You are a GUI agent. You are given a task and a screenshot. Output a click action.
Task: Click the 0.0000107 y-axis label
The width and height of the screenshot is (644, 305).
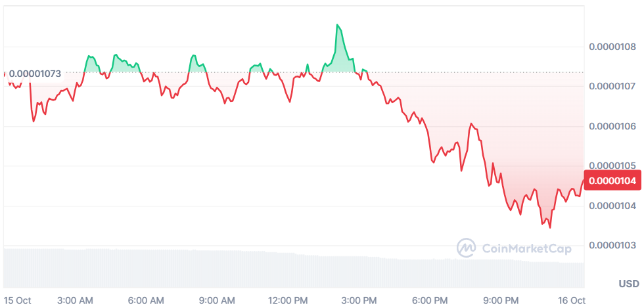point(612,86)
